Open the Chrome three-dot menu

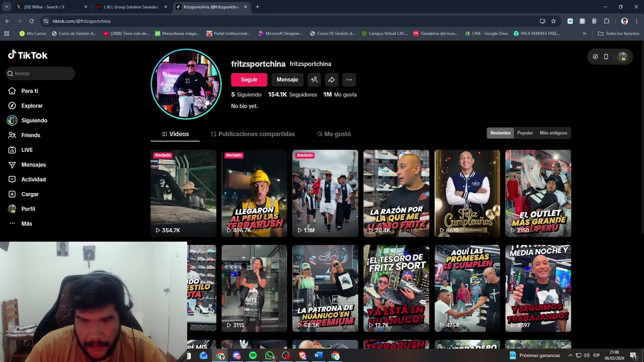click(636, 21)
